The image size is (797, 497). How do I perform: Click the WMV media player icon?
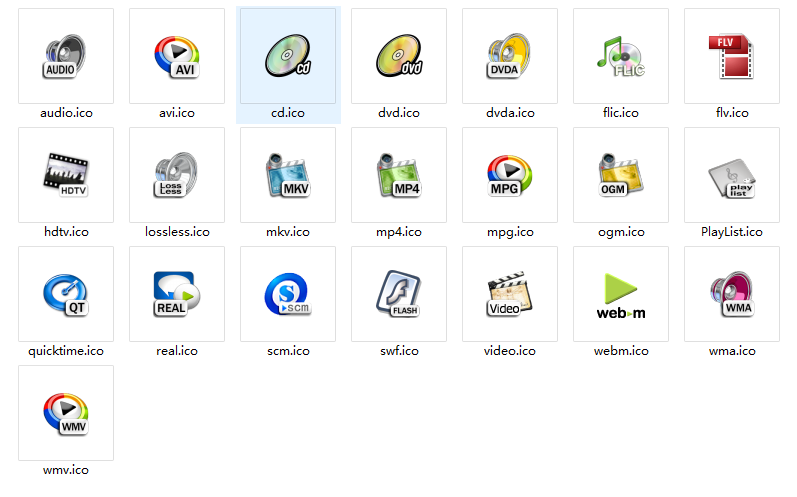tap(66, 414)
